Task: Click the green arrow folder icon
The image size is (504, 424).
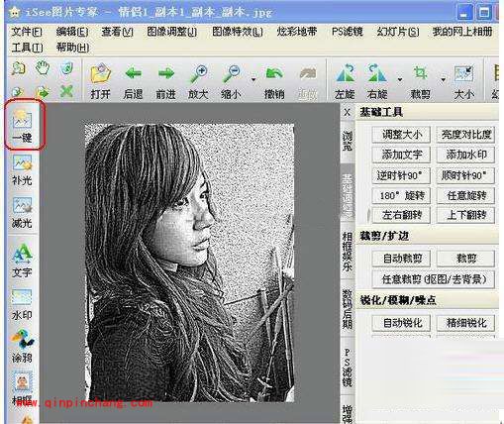Action: pos(43,92)
